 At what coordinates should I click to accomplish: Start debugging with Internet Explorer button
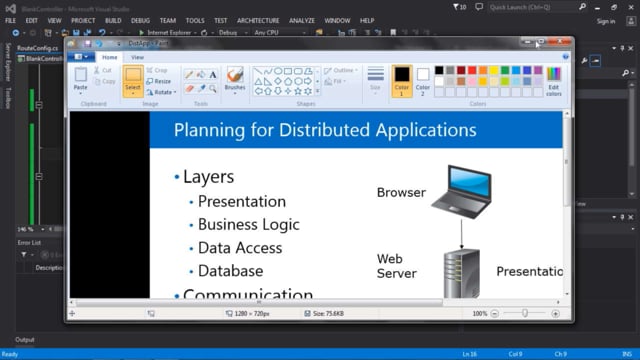(165, 33)
